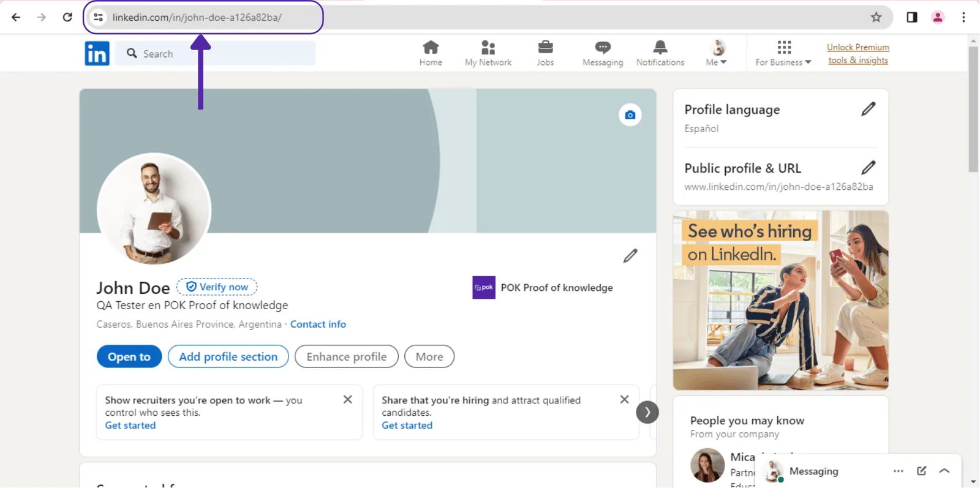Click the browser forward arrow
The image size is (980, 488).
click(x=42, y=17)
